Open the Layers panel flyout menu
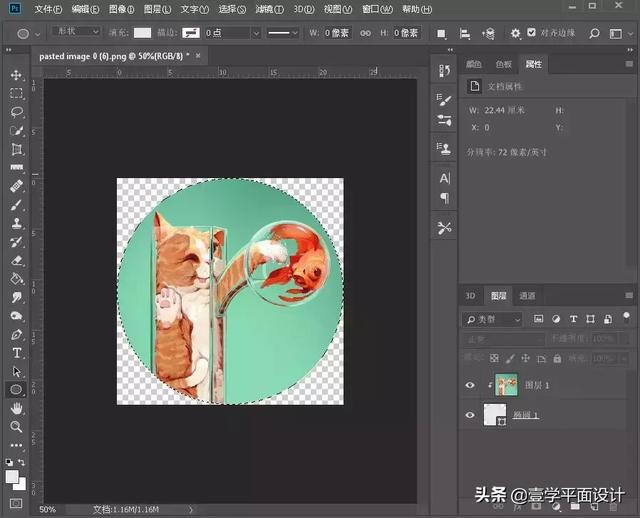The height and width of the screenshot is (518, 640). [x=629, y=295]
